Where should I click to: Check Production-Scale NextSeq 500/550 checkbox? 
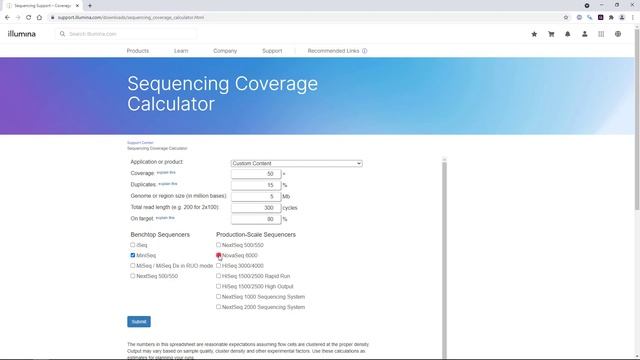(218, 245)
